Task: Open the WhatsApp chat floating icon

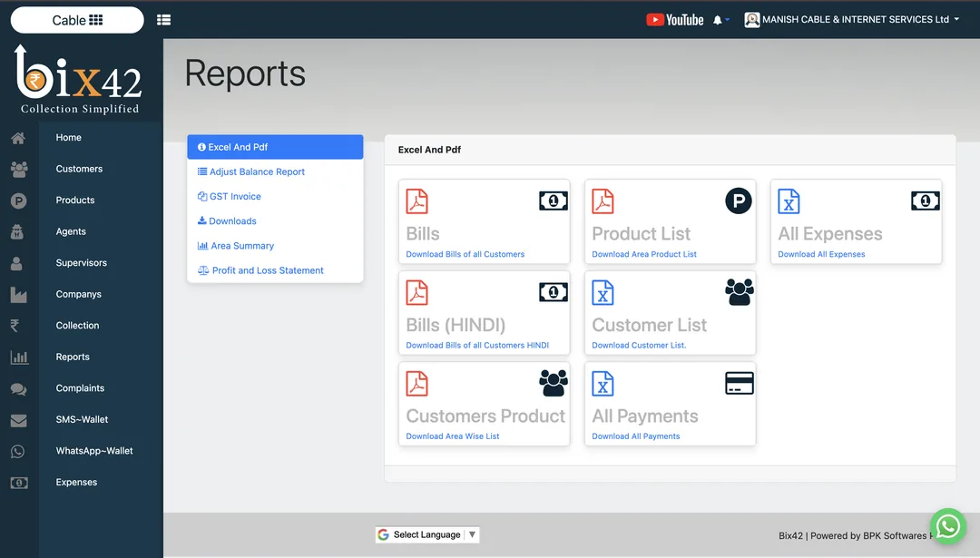Action: click(947, 526)
